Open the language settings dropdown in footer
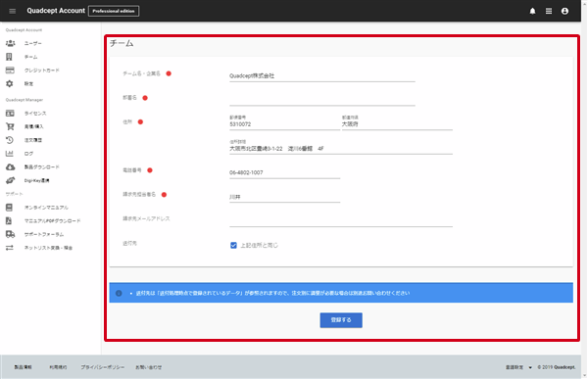Image resolution: width=588 pixels, height=379 pixels. (x=518, y=367)
